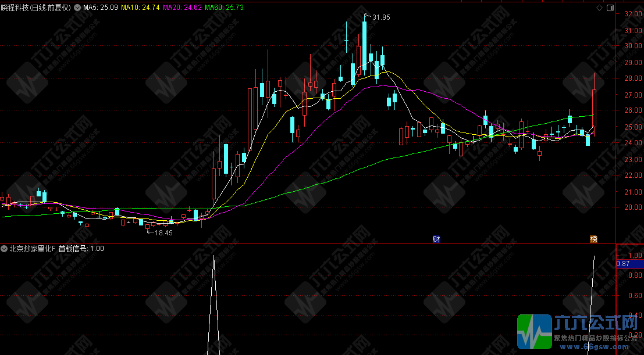Click the 18.45 low price annotation
The height and width of the screenshot is (355, 644).
(163, 232)
